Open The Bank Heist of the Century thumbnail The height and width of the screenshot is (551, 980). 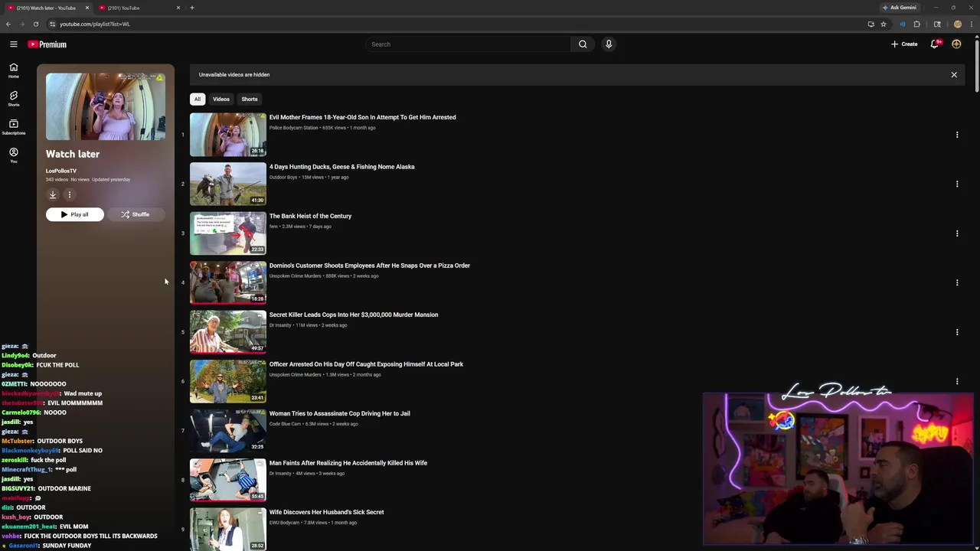[x=228, y=233]
